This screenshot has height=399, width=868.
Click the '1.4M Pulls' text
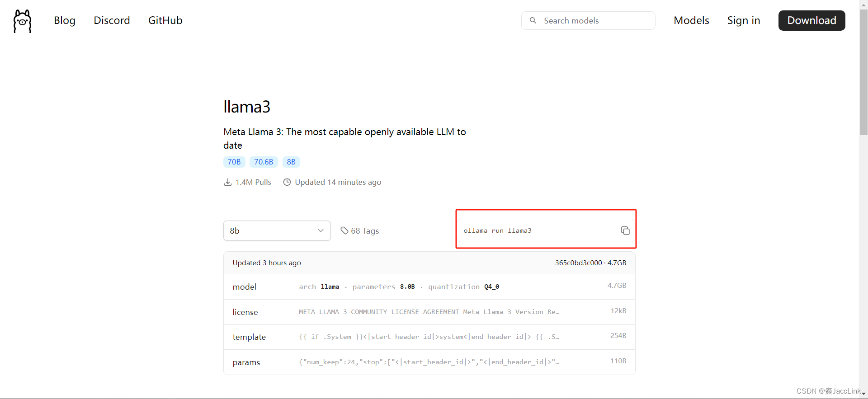[253, 182]
